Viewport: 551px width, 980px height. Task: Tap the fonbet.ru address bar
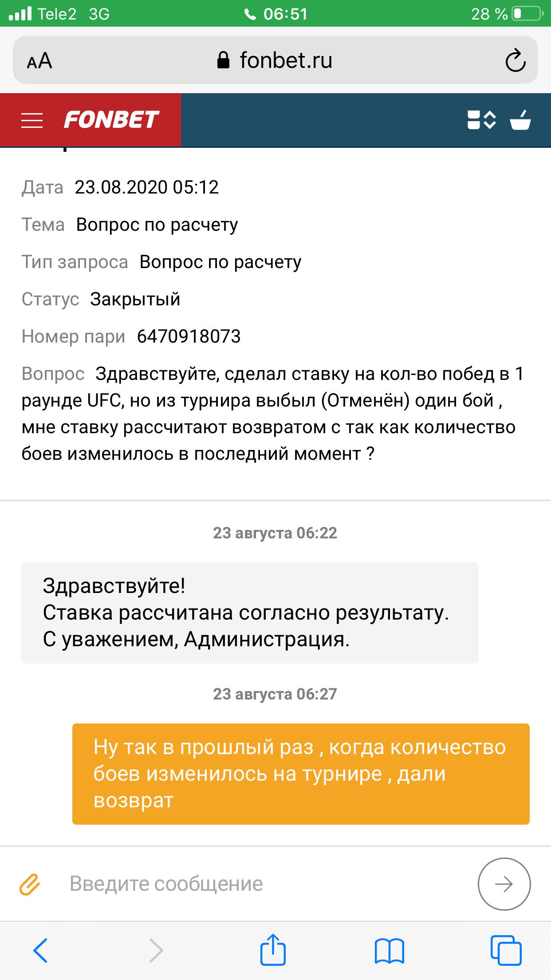[x=275, y=60]
